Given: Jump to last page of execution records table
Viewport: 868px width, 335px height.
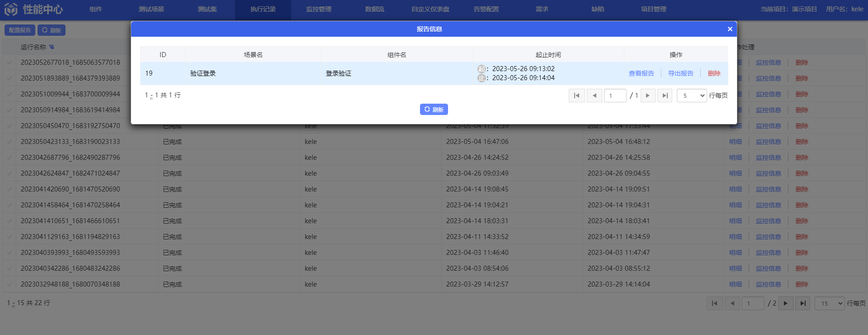Looking at the screenshot, I should [x=802, y=303].
